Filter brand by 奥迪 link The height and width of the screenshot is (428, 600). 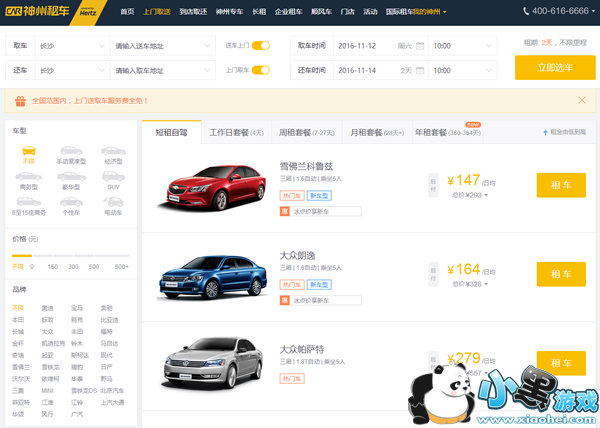47,308
